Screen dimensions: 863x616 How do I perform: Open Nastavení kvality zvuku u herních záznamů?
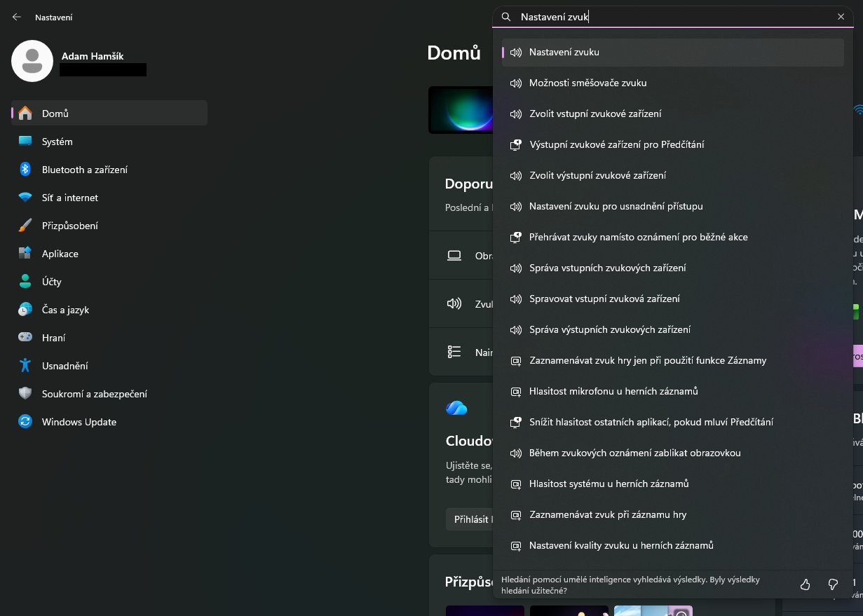(x=620, y=545)
